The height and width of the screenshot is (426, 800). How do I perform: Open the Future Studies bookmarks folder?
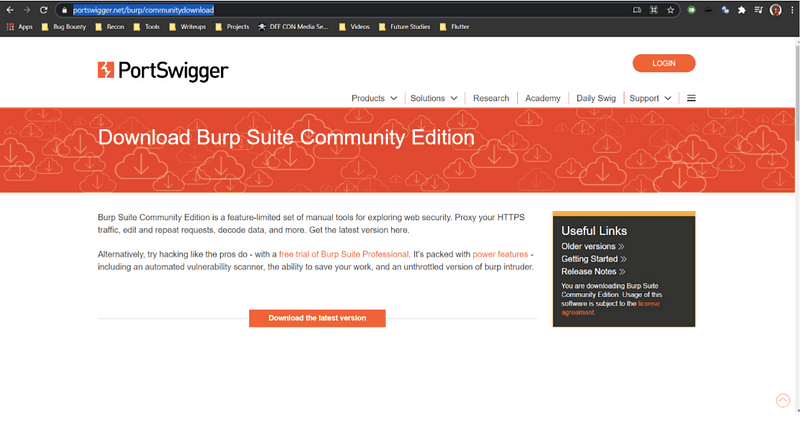tap(405, 27)
